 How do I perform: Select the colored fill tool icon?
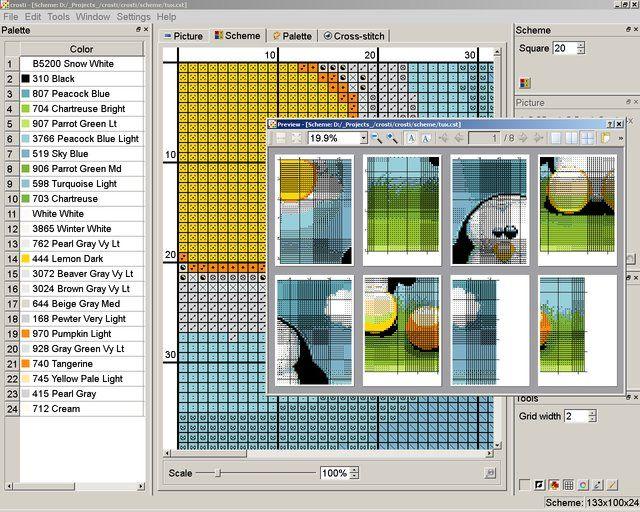click(x=554, y=485)
